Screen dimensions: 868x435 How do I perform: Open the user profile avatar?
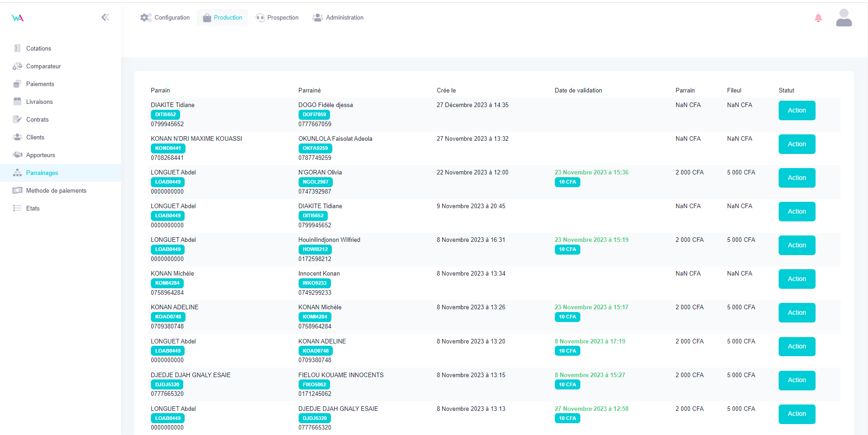[843, 18]
